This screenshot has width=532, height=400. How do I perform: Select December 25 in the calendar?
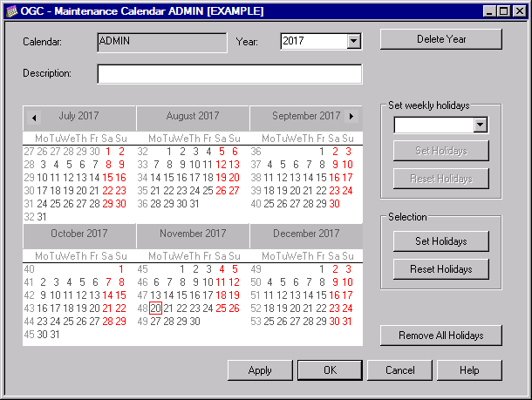[269, 322]
